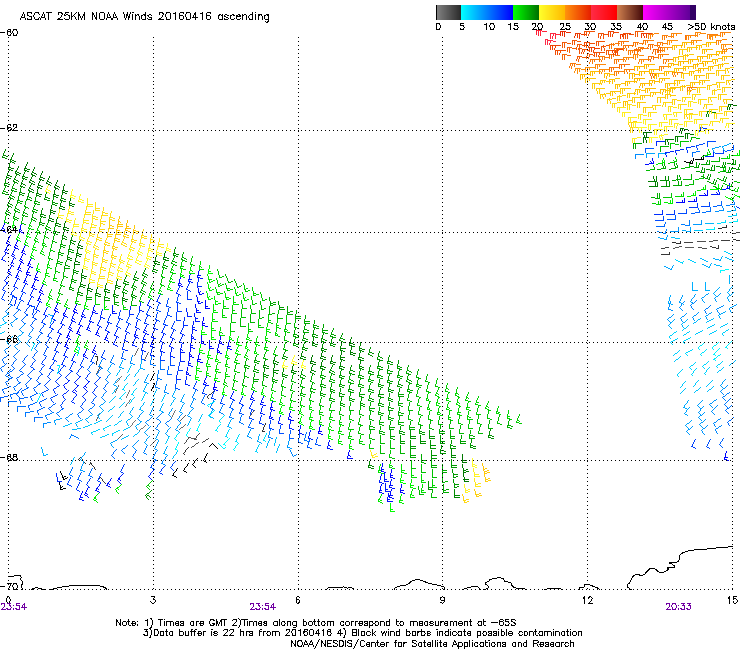Click the '>50 knots' legend label

pos(711,27)
